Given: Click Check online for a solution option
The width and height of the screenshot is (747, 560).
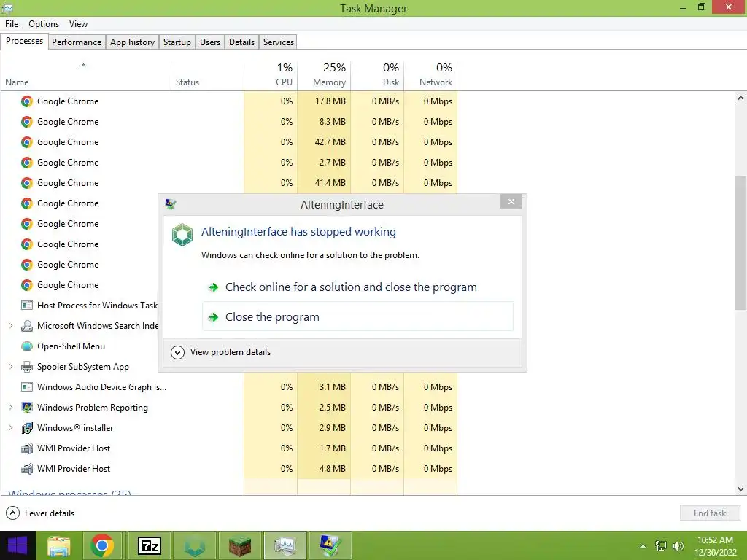Looking at the screenshot, I should [x=357, y=287].
